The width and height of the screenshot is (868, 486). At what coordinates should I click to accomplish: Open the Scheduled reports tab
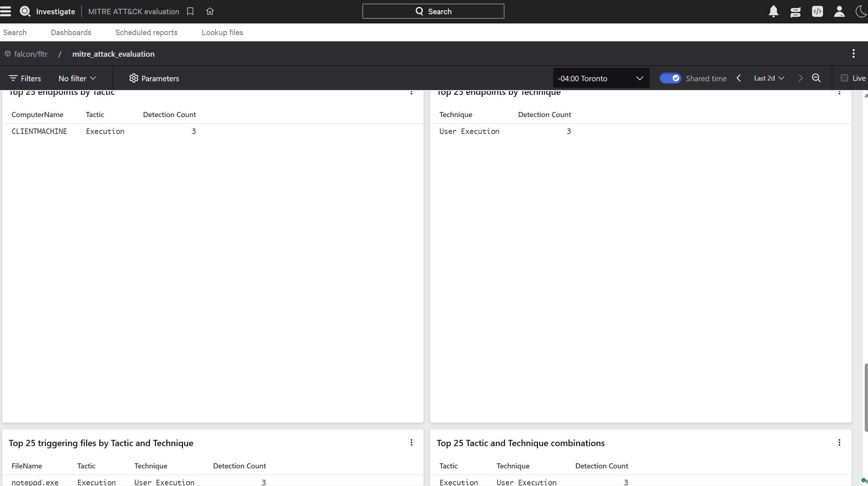pos(146,32)
